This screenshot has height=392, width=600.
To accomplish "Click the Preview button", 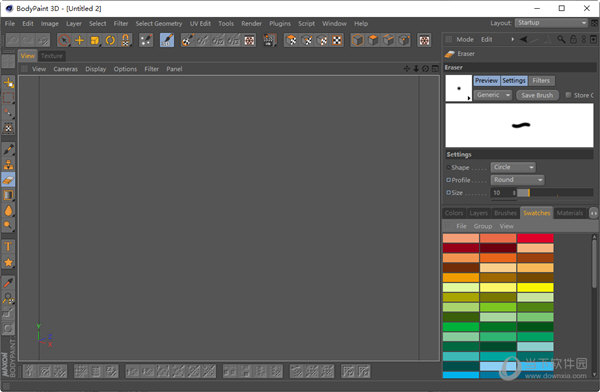I will tap(486, 80).
